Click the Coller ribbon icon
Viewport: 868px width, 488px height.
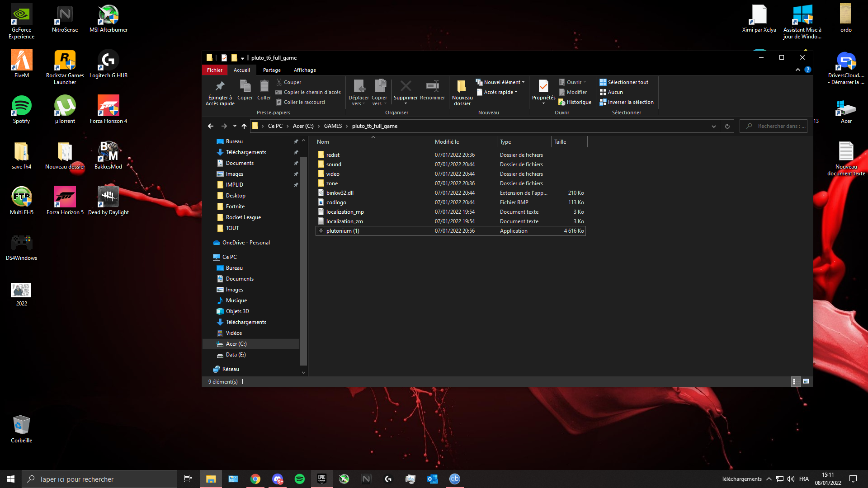[x=264, y=86]
